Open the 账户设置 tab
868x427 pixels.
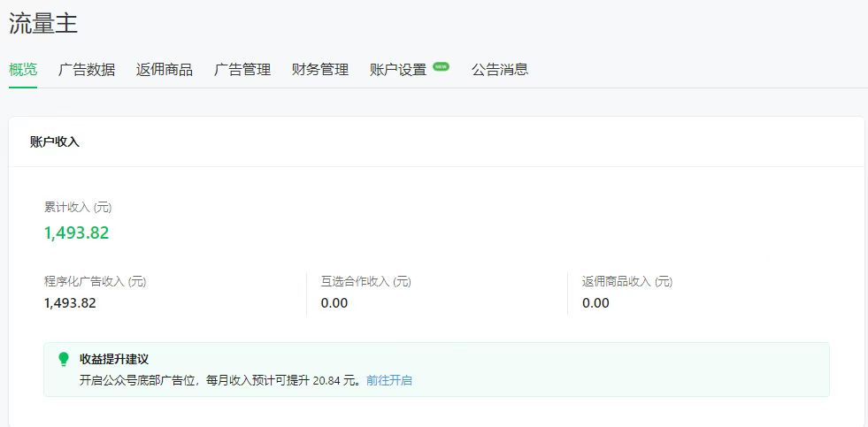pos(398,70)
